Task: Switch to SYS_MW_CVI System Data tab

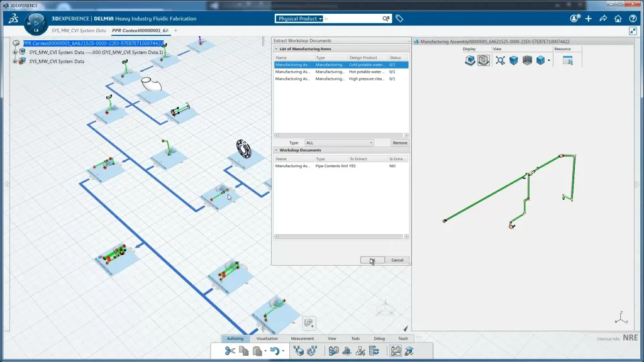Action: (79, 30)
